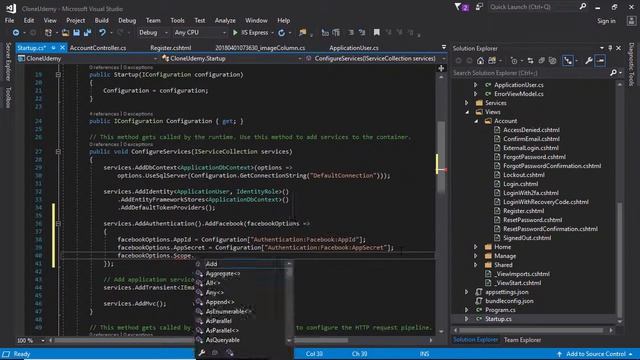Expand the Manage folder in Solution Explorer
Screen dimensions: 640x360
tap(476, 256)
